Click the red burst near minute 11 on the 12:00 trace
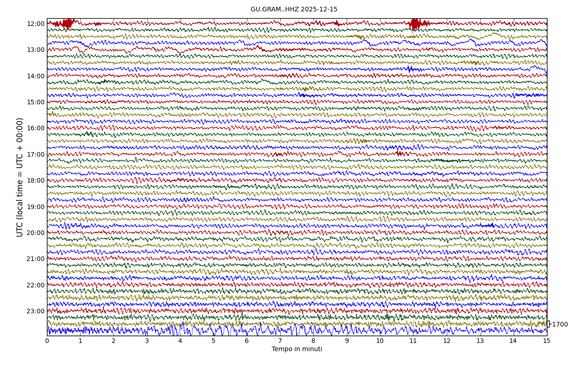The width and height of the screenshot is (588, 373). (x=415, y=23)
